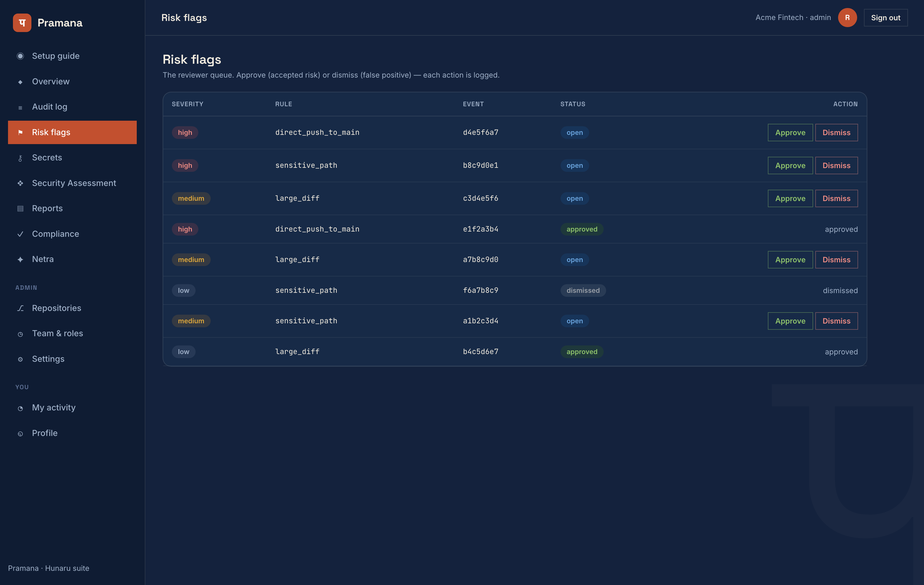Click the Pramana logo icon
This screenshot has height=585, width=924.
pos(22,23)
